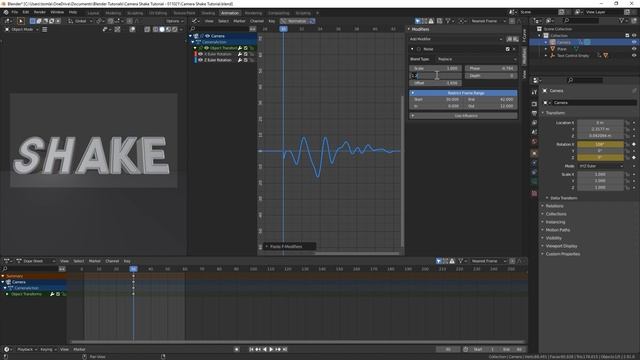Open the rotation Mode XYZ Euler dropdown
The height and width of the screenshot is (360, 640).
(600, 166)
